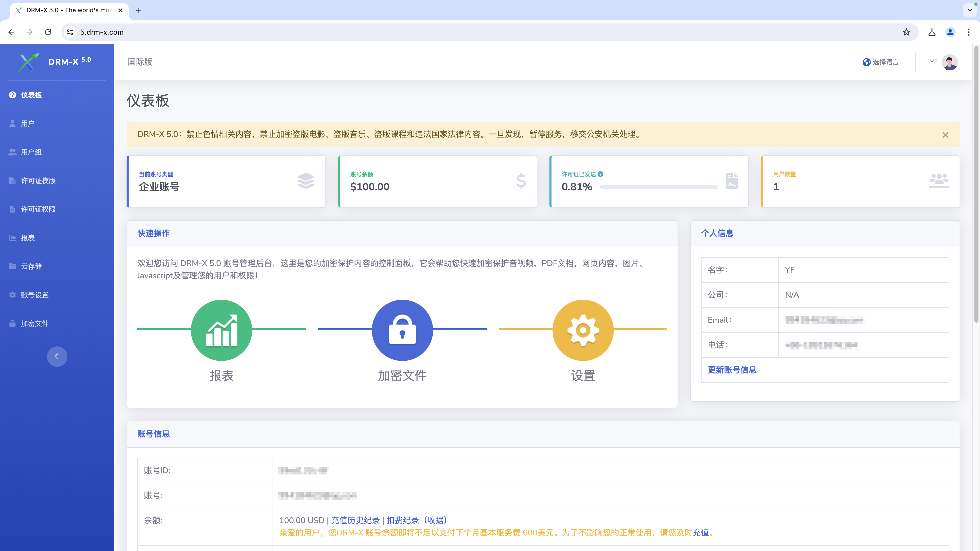Click the globe language selector icon

point(866,62)
